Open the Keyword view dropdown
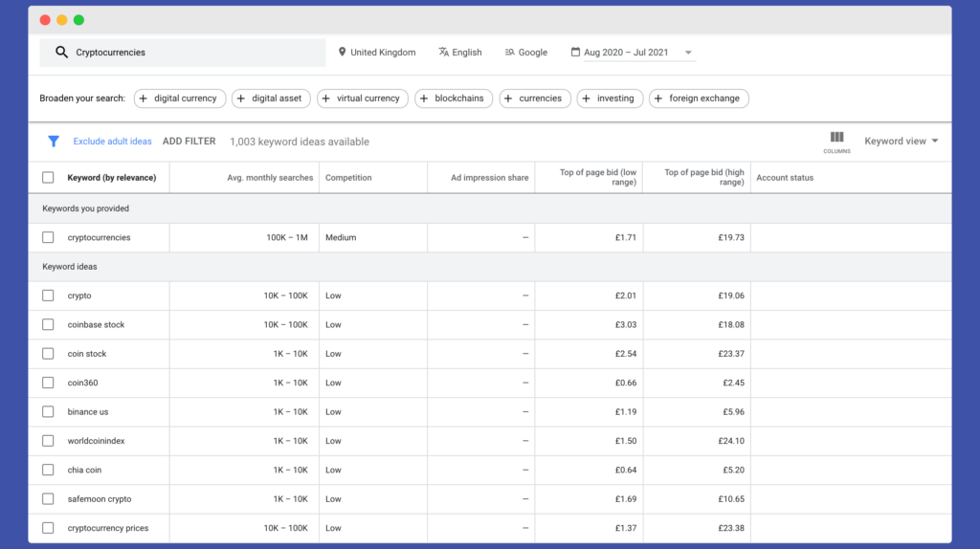980x549 pixels. [x=901, y=142]
